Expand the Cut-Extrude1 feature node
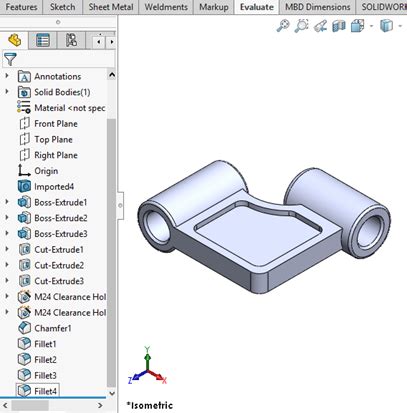Viewport: 407px width, 413px height. pos(7,249)
